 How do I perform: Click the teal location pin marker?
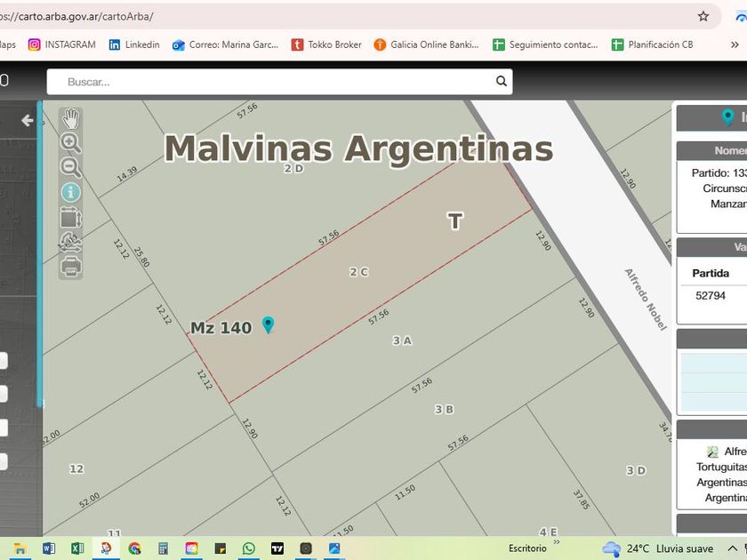(x=268, y=325)
